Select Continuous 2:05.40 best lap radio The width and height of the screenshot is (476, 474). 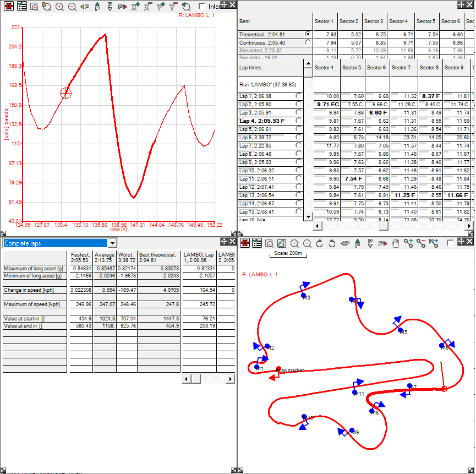click(307, 42)
